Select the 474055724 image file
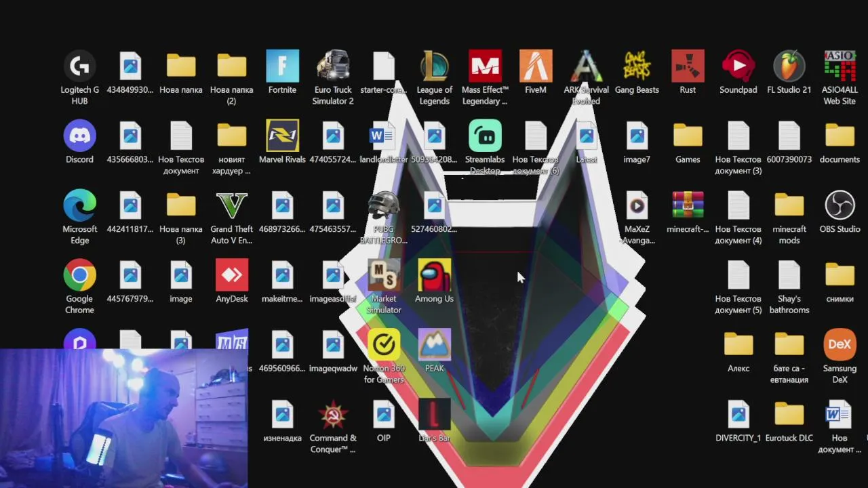 coord(333,142)
